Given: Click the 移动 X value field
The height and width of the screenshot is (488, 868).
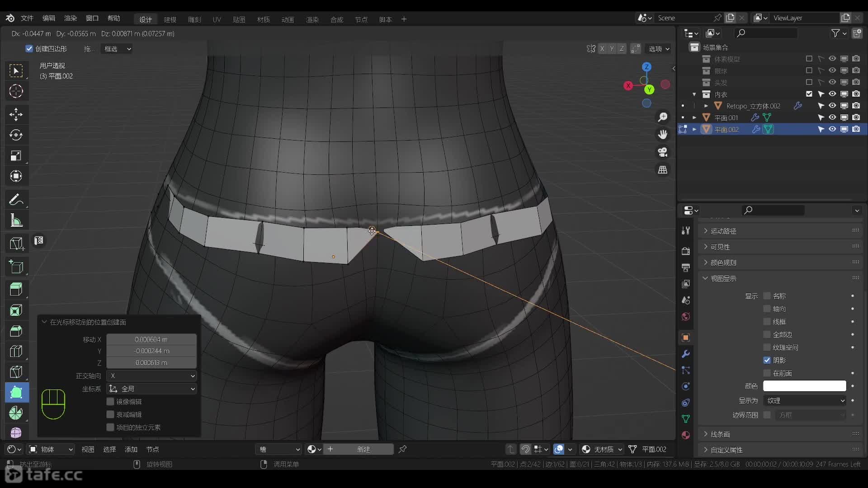Looking at the screenshot, I should pyautogui.click(x=151, y=339).
